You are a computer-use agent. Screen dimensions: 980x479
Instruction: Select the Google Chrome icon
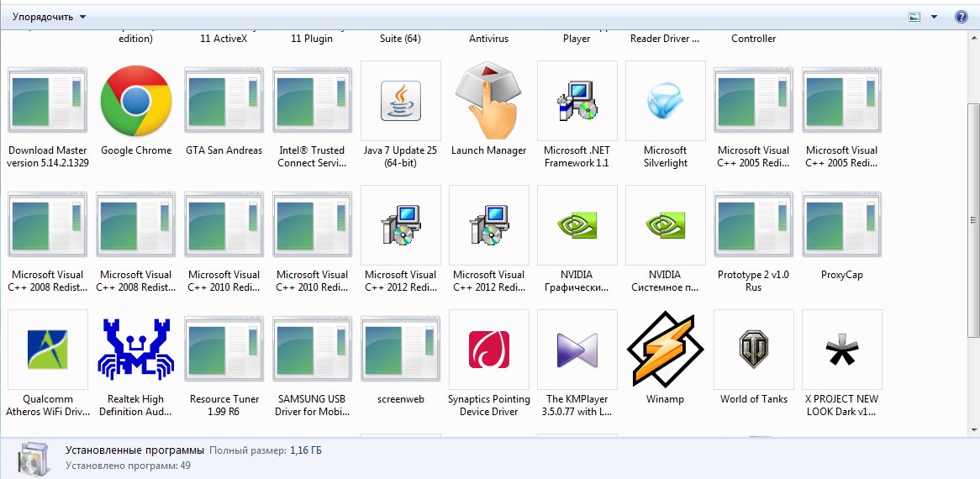pos(135,101)
